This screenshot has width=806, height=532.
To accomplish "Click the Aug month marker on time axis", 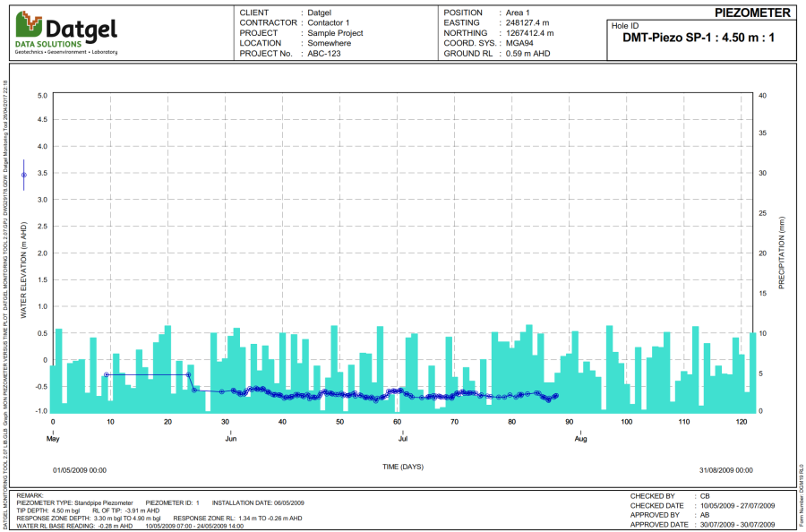I will (580, 439).
